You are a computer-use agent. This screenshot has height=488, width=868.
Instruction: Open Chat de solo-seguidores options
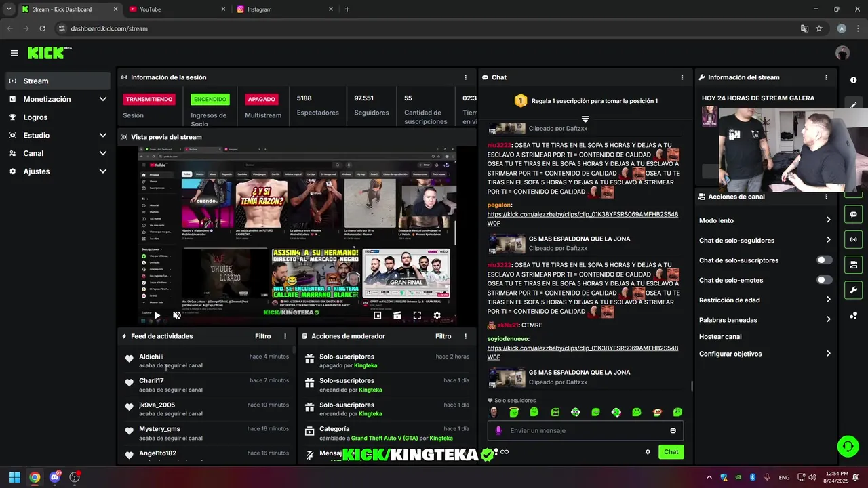click(765, 240)
